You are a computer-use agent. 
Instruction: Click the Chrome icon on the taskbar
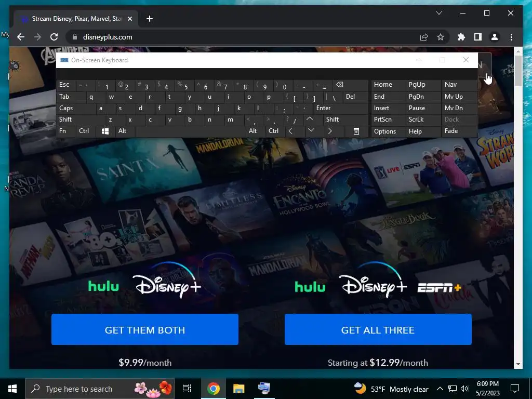(214, 389)
